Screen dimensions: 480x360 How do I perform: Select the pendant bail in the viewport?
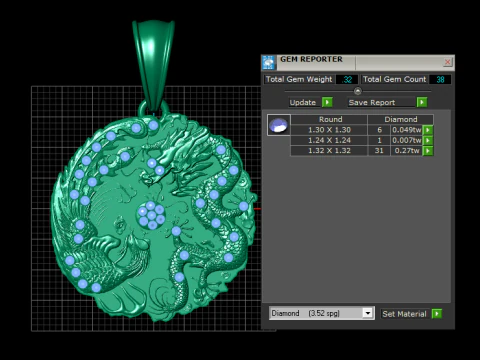153,65
